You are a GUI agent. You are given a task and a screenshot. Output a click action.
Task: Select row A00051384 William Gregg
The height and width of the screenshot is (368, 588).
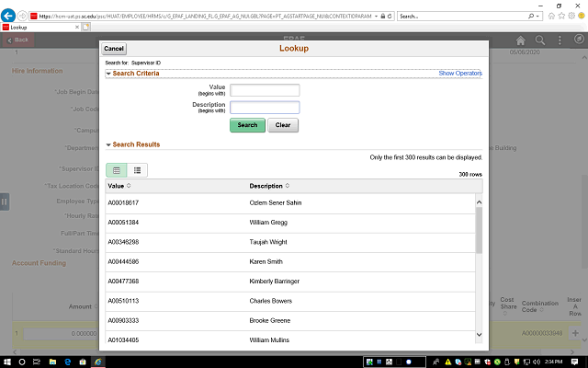click(x=290, y=223)
